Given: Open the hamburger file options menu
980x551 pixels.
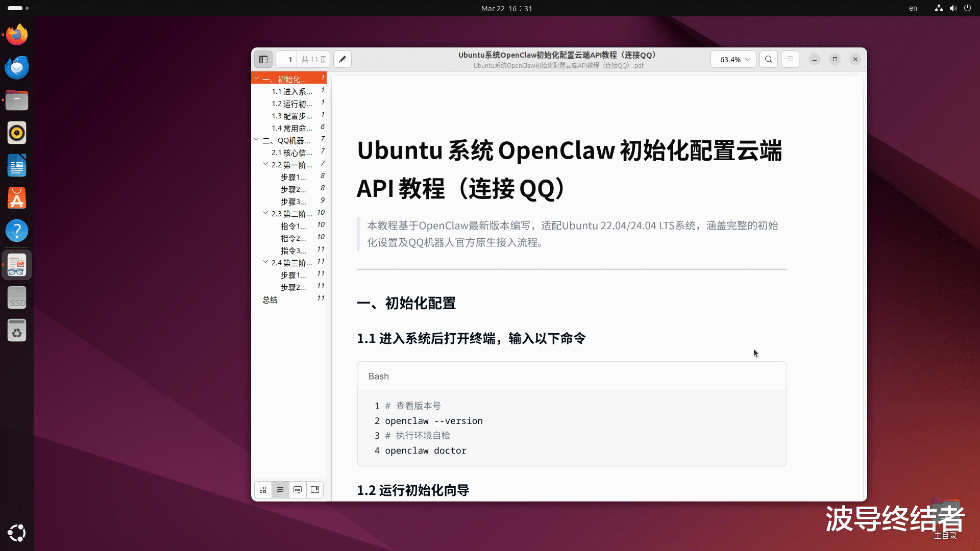Looking at the screenshot, I should pos(790,59).
